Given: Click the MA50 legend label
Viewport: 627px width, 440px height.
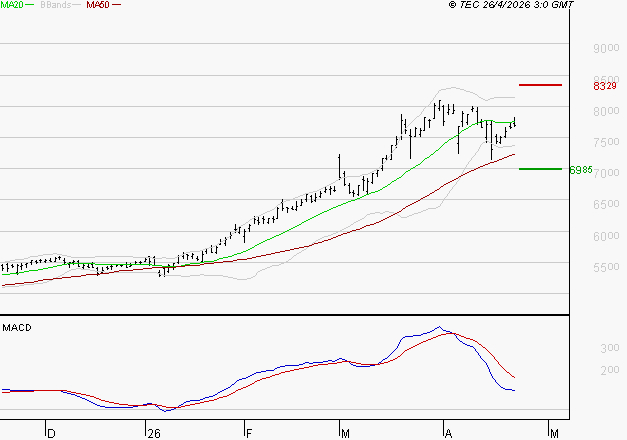Looking at the screenshot, I should pyautogui.click(x=98, y=4).
